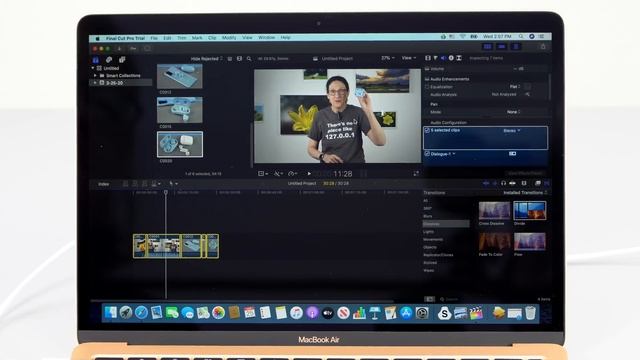
Task: Open the viewer View dropdown
Action: pos(409,58)
